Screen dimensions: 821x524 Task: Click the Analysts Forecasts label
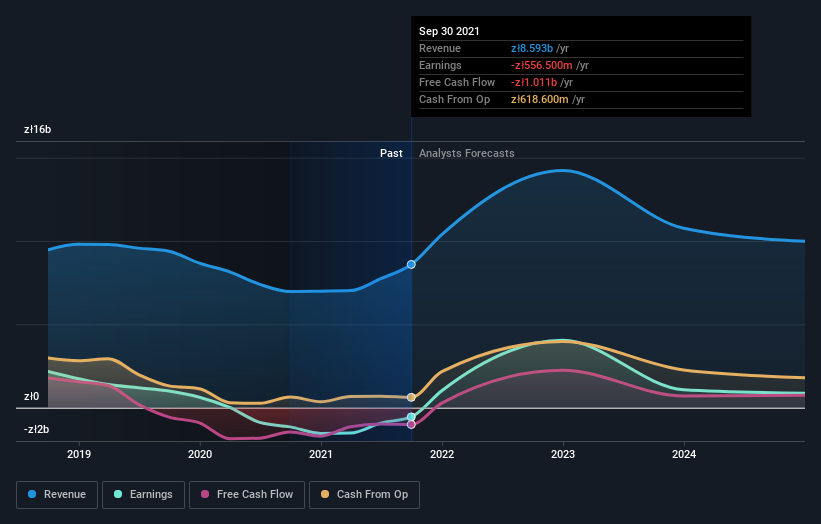[x=467, y=153]
